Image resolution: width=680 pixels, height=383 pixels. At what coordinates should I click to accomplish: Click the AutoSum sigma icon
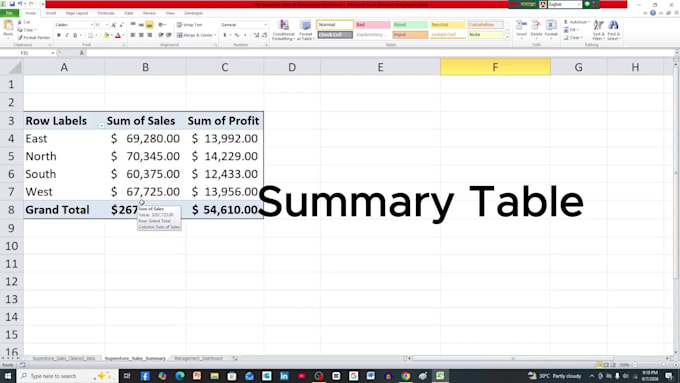coord(566,22)
